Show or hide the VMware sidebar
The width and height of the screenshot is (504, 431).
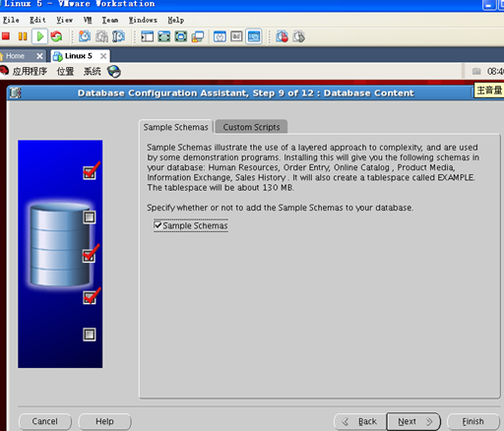click(147, 36)
